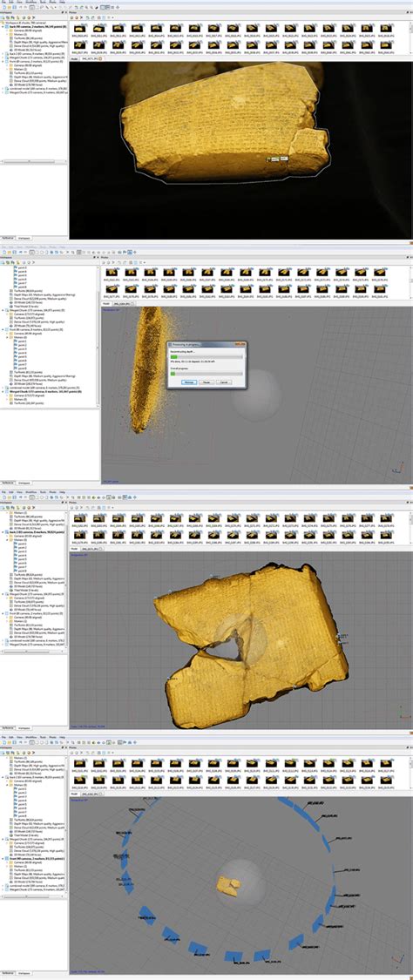Collapse the bold 'back (50 cameras' chunk in masked photo window

2,27
